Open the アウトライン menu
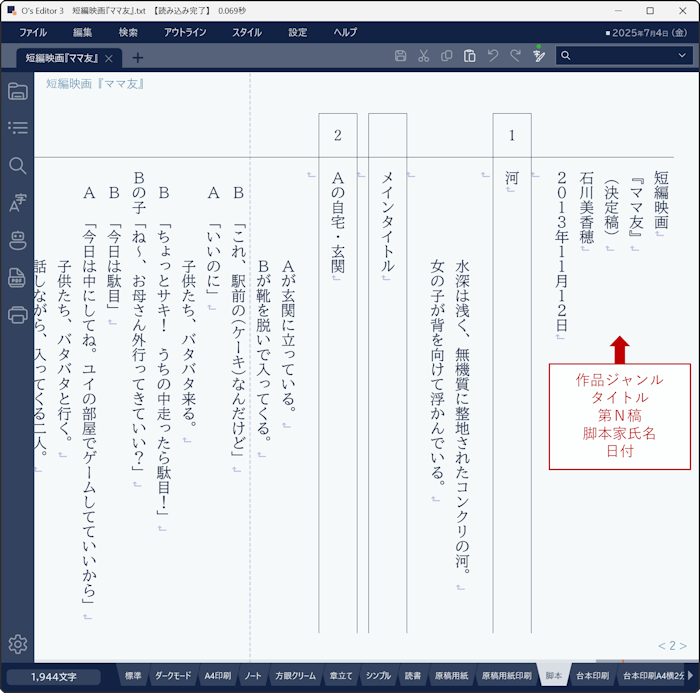The height and width of the screenshot is (693, 700). pos(185,32)
